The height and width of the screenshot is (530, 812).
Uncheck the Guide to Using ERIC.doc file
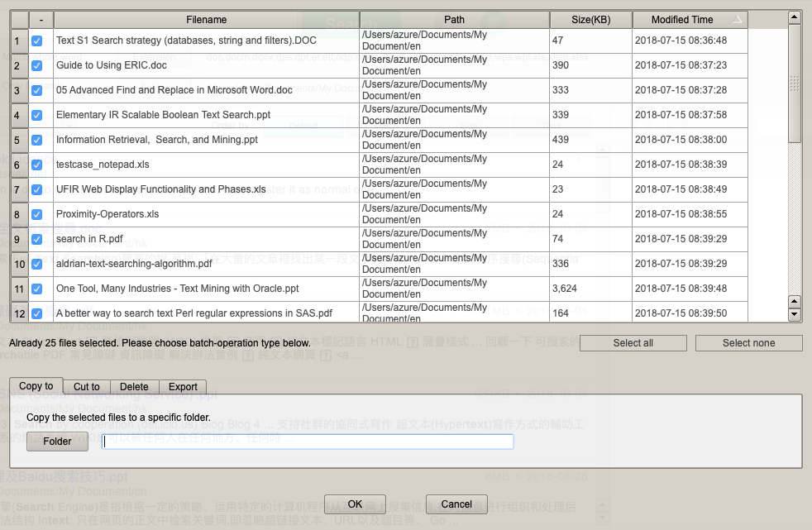pos(37,65)
